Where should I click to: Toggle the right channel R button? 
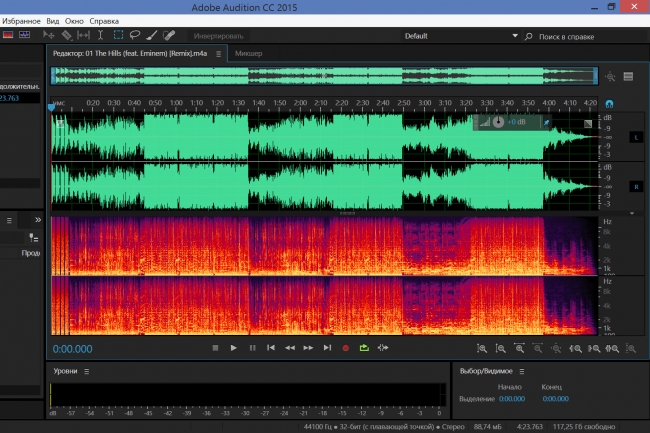point(636,187)
